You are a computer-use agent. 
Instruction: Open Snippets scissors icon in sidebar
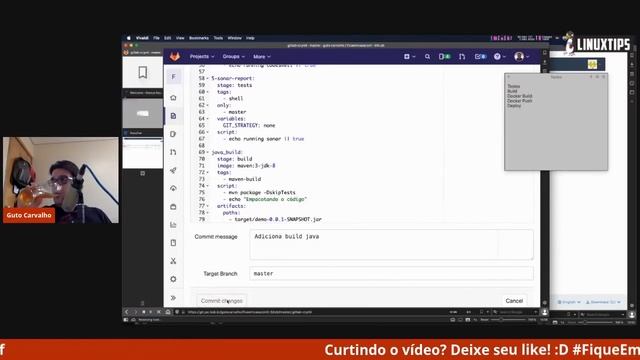[173, 261]
